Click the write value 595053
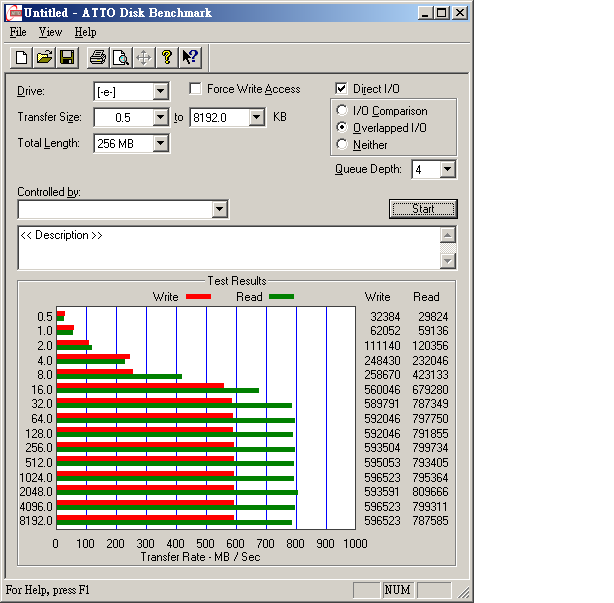 pos(382,462)
